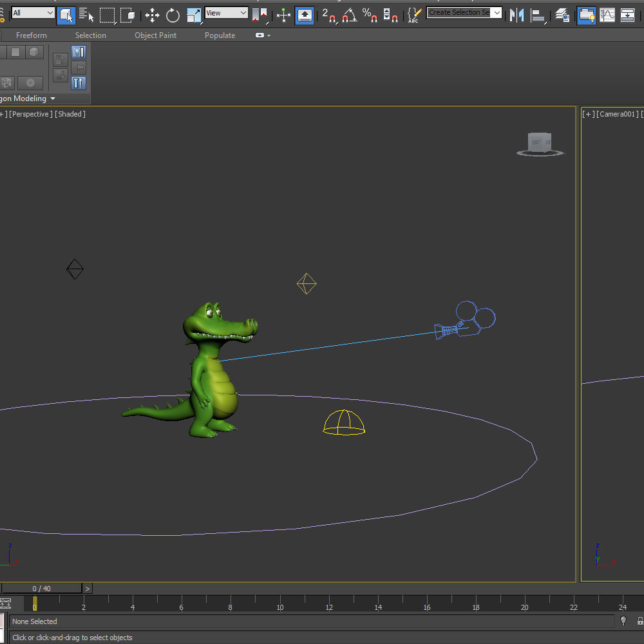Toggle Keyboard Shortcut Override
644x644 pixels.
pyautogui.click(x=305, y=15)
